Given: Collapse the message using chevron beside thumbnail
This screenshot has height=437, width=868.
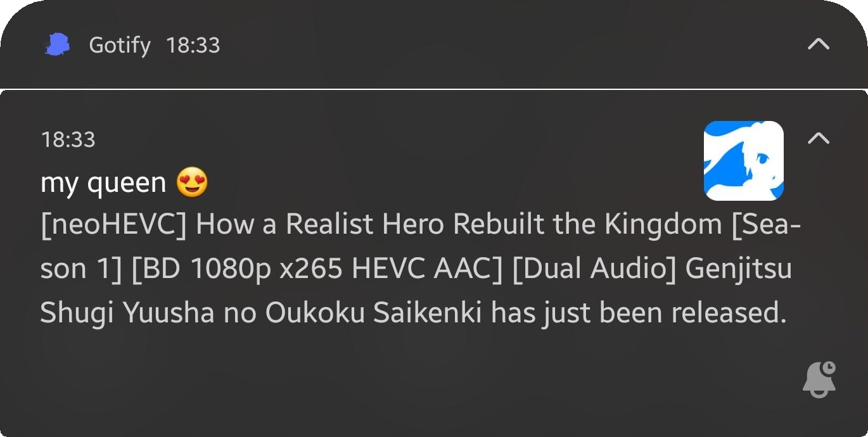Looking at the screenshot, I should click(x=819, y=137).
